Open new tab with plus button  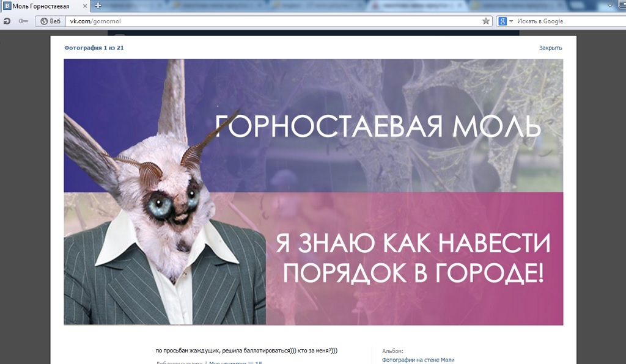(x=98, y=5)
